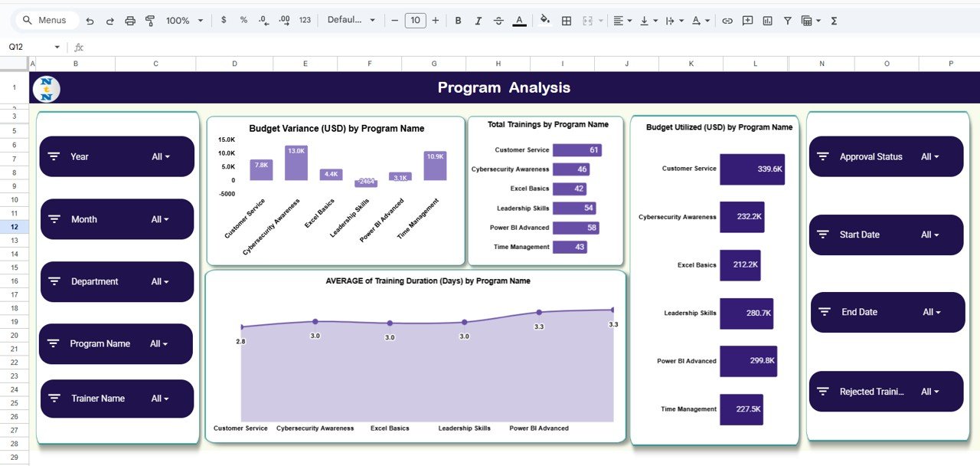Insert a comment
The width and height of the screenshot is (980, 466).
click(x=746, y=20)
